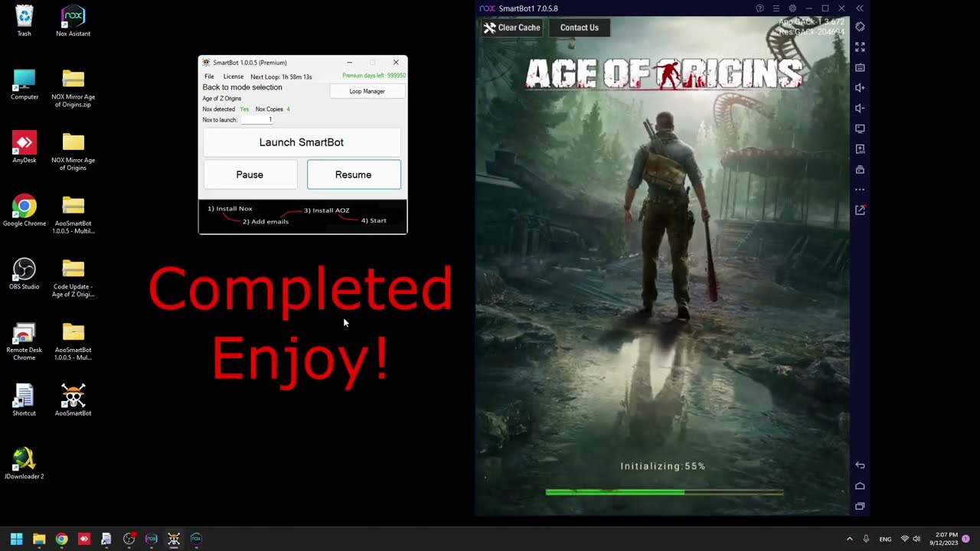
Task: Click Contact Us in the game screen
Action: (x=580, y=28)
